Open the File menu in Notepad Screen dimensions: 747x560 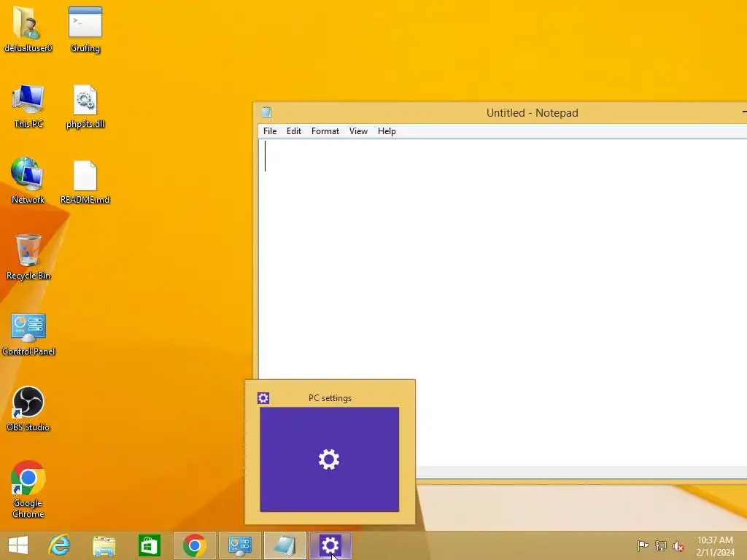[270, 131]
